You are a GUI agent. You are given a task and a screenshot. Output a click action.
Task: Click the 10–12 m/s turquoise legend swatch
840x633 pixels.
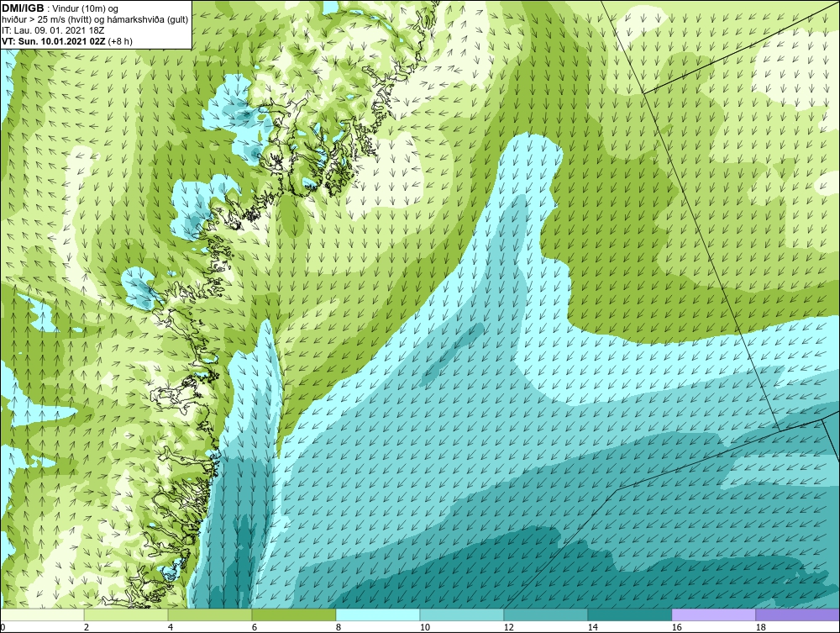pyautogui.click(x=462, y=615)
